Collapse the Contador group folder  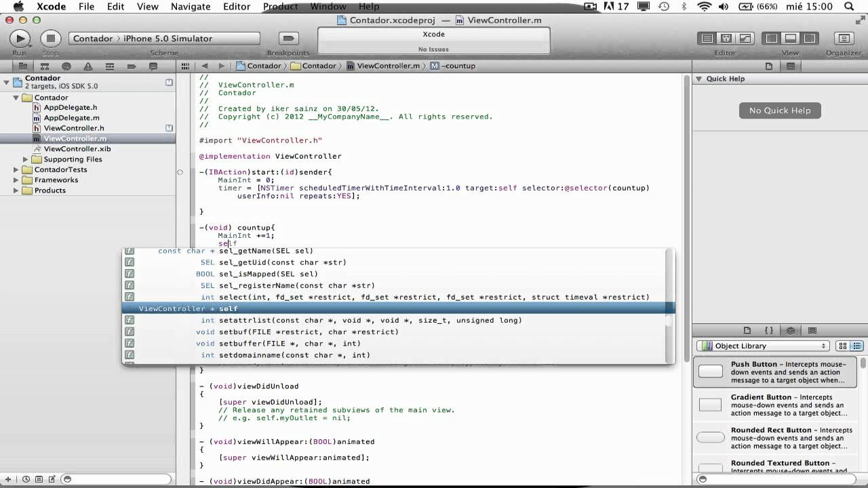click(16, 98)
